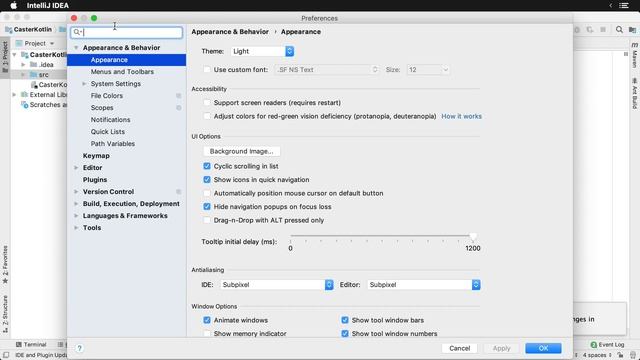Screen dimensions: 640x360
Task: Open the Theme dropdown
Action: (x=262, y=51)
